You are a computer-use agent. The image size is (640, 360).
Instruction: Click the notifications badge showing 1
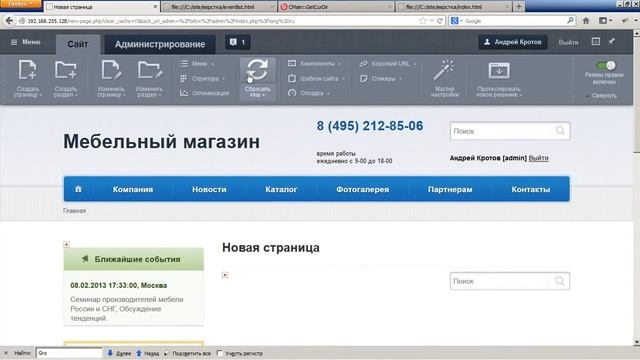coord(238,42)
